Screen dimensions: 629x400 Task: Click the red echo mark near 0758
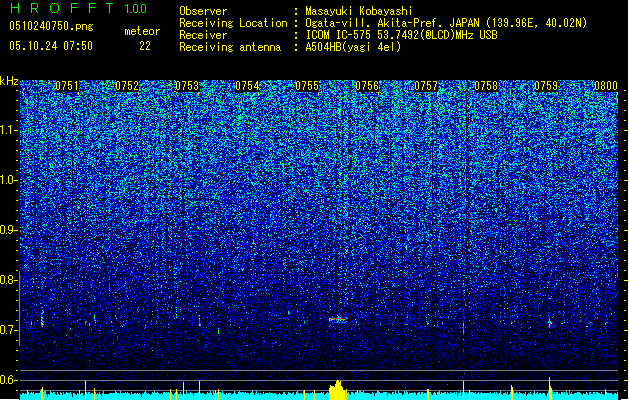[x=463, y=328]
